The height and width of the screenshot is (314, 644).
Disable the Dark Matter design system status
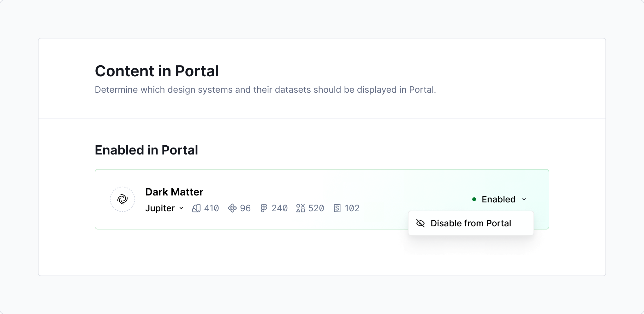point(471,223)
